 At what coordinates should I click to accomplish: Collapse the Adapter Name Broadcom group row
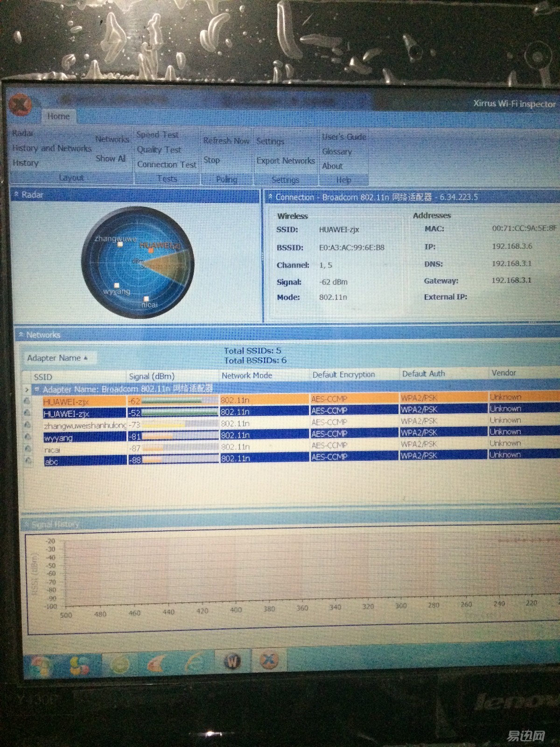coord(37,389)
